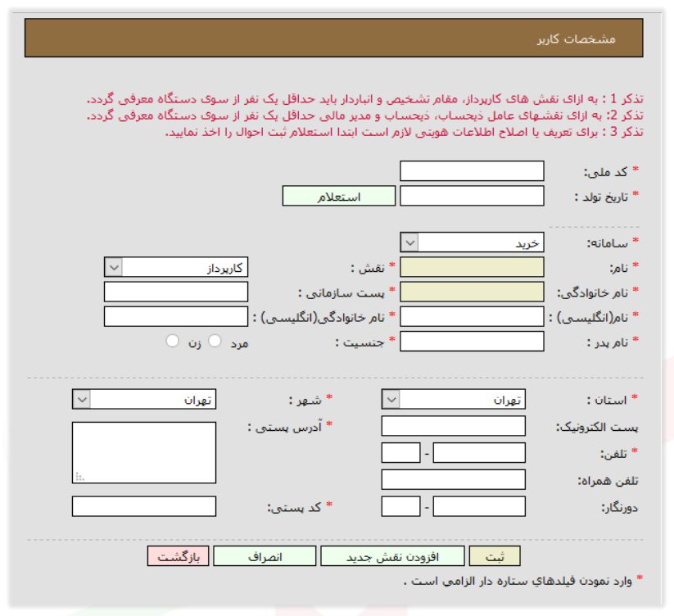Focus the کد پستی postal code field
Image resolution: width=674 pixels, height=616 pixels.
point(144,506)
